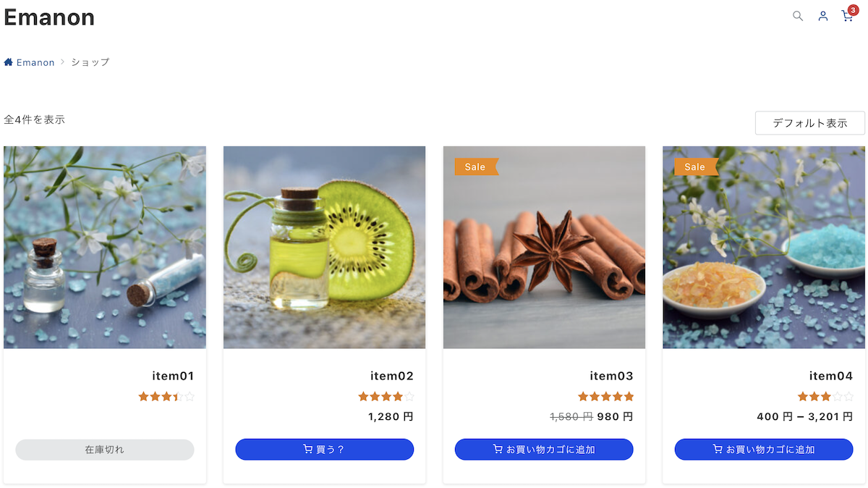
Task: Click the Emanon site title
Action: (x=49, y=17)
